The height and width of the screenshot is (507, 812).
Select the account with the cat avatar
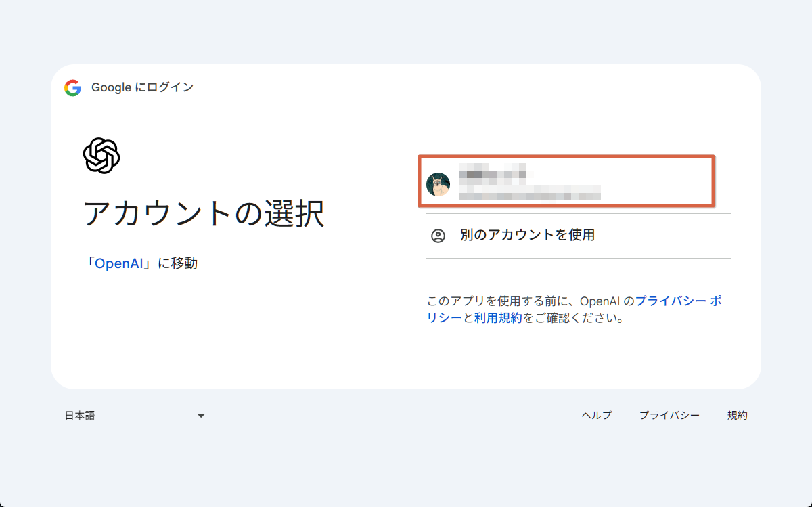(566, 181)
